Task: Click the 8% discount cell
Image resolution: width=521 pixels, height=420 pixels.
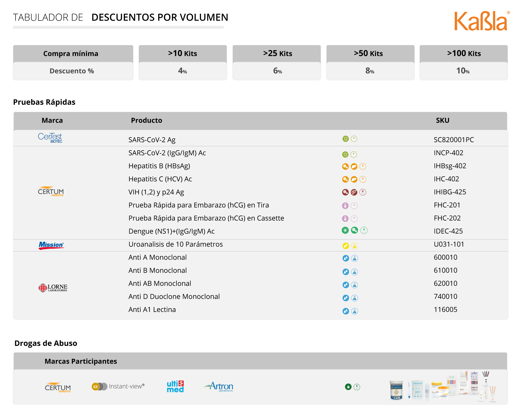Action: (x=370, y=71)
